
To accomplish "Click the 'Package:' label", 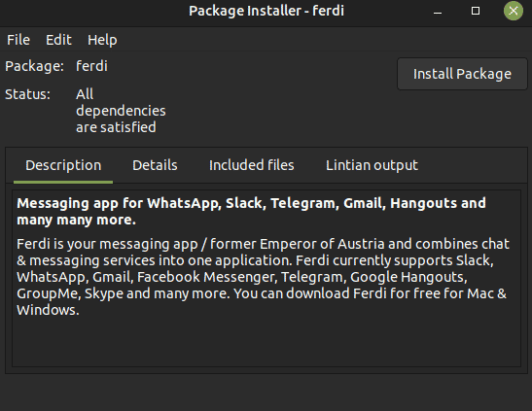I will 34,66.
